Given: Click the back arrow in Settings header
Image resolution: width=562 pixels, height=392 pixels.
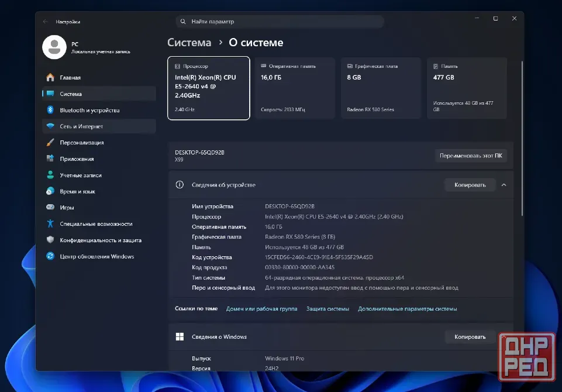Looking at the screenshot, I should pos(45,22).
